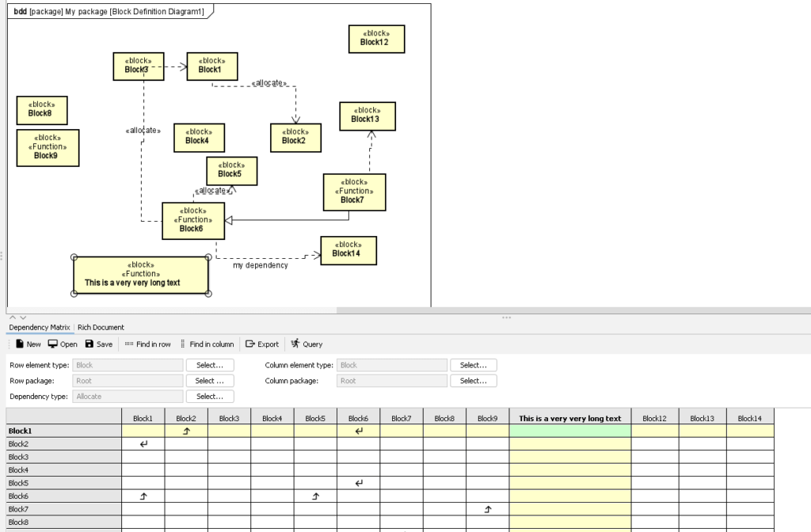Click Select next to Column element type
The image size is (811, 532).
tap(474, 365)
